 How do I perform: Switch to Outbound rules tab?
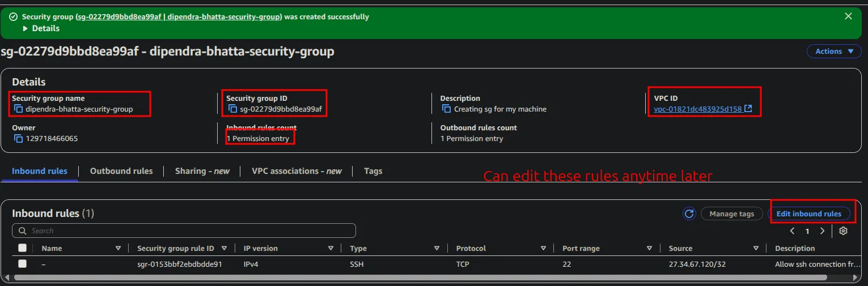point(121,171)
